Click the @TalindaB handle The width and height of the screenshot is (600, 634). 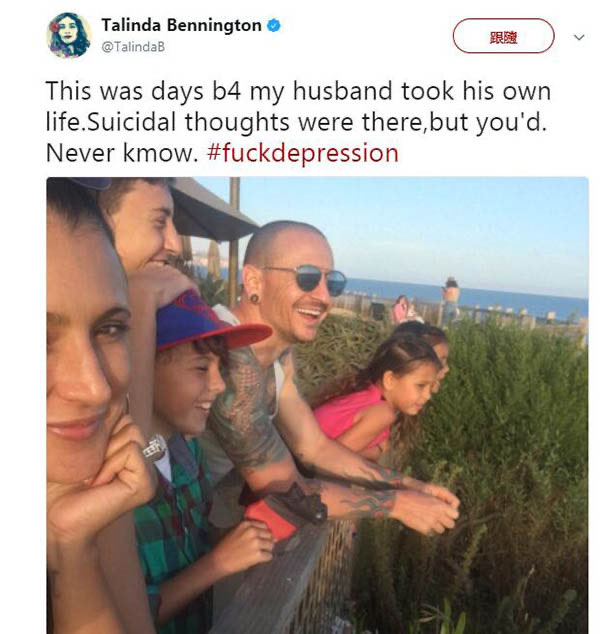[133, 47]
